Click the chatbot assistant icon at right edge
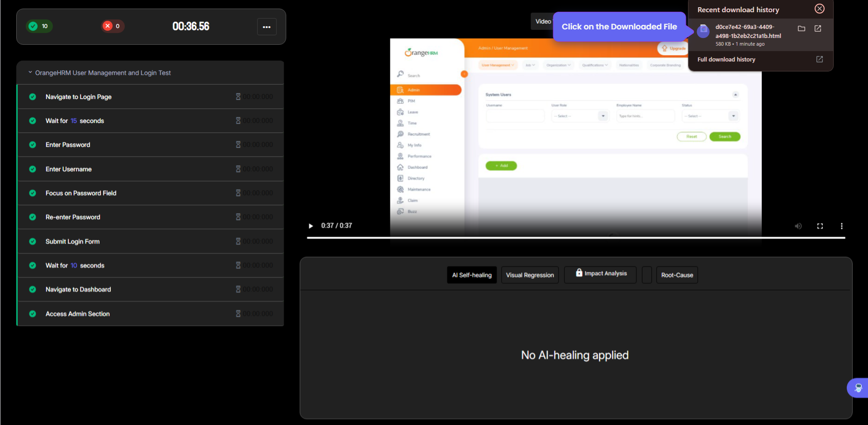868x425 pixels. point(858,387)
